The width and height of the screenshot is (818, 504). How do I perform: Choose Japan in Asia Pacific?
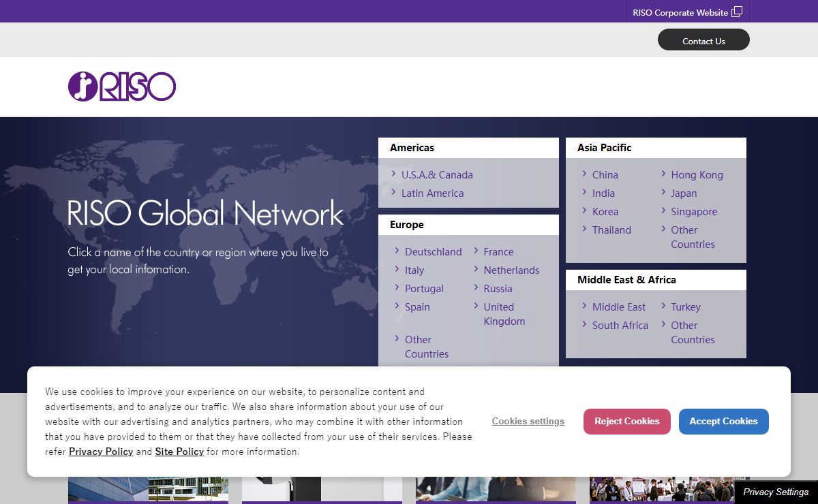[684, 193]
